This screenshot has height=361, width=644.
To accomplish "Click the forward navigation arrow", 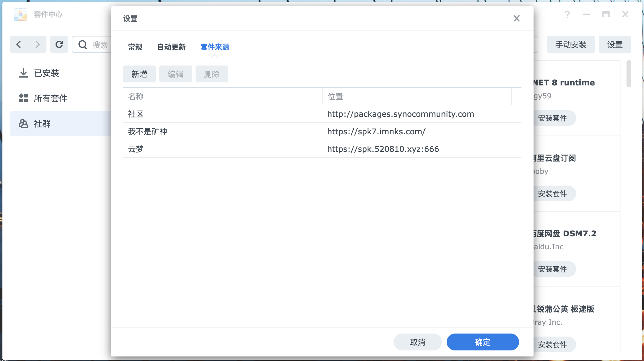I will [x=37, y=45].
